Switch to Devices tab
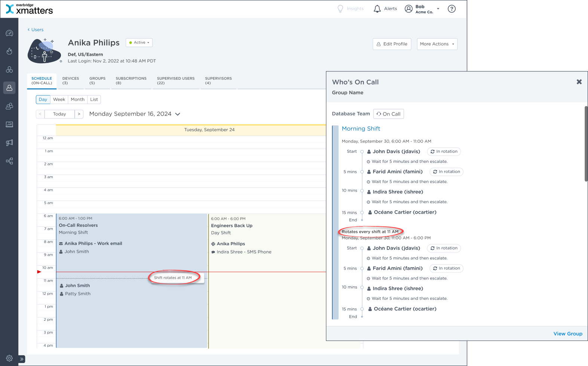This screenshot has height=366, width=588. pos(71,81)
